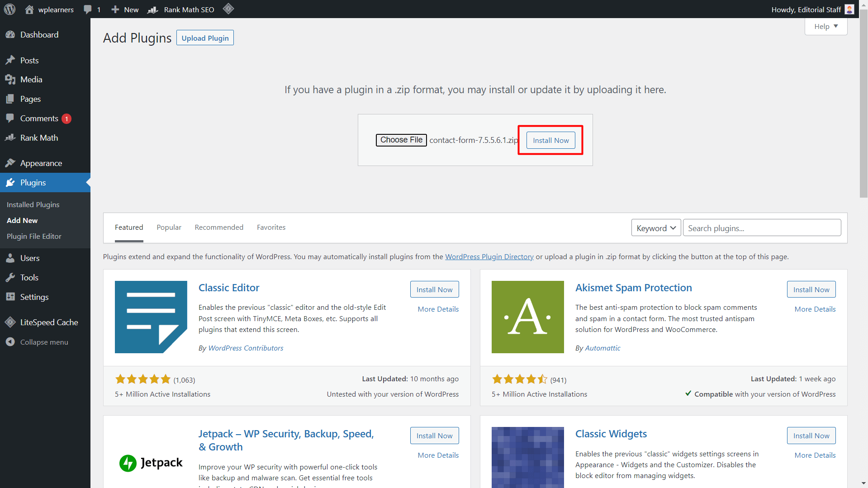Open Rank Math SEO admin bar item
868x488 pixels.
pos(181,9)
